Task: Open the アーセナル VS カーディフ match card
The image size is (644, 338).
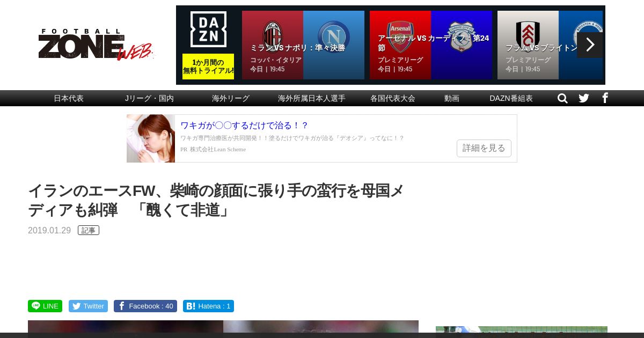Action: coord(431,45)
